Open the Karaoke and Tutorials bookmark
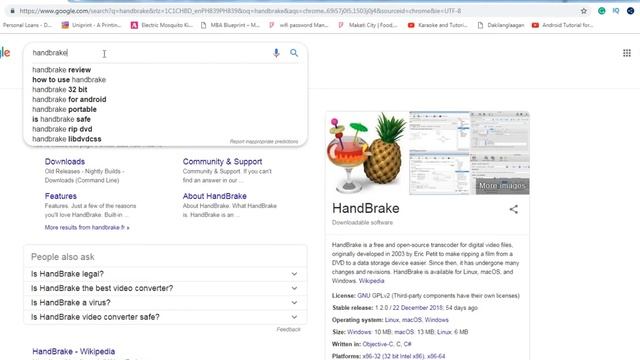This screenshot has height=360, width=640. [438, 25]
